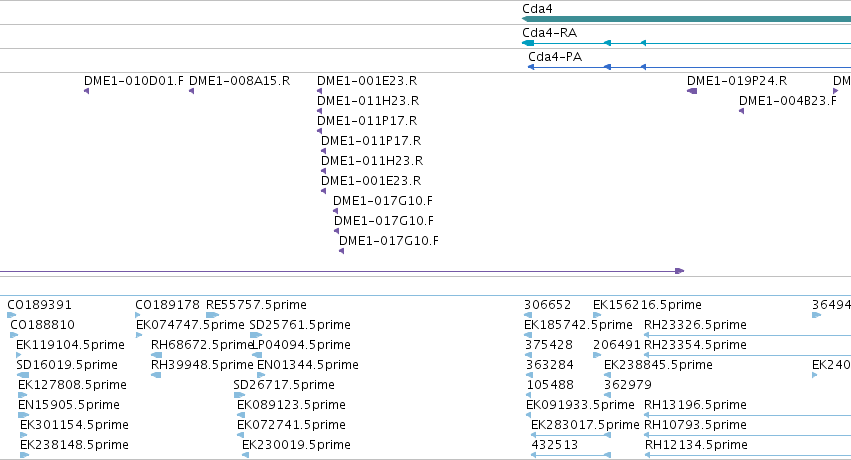Click the EK238148.5prime EST label
Screen dimensions: 851x460
click(x=74, y=445)
